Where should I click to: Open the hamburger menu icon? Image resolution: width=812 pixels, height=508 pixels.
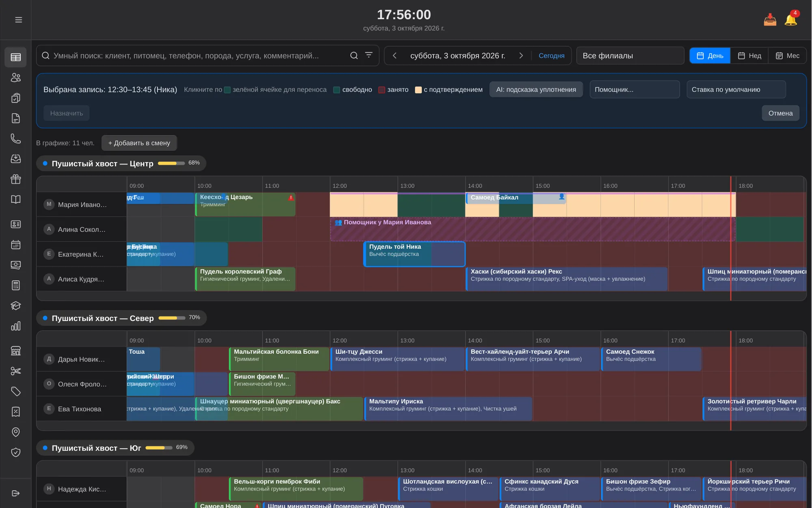[x=18, y=20]
